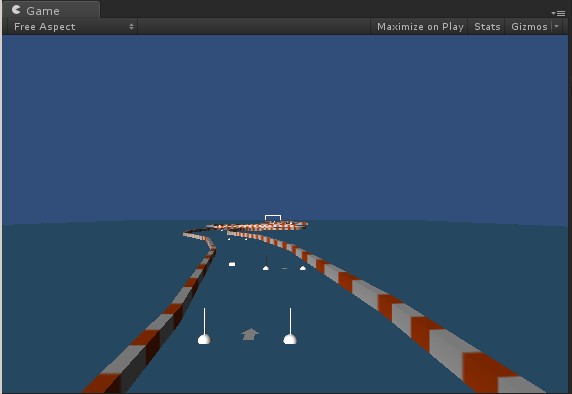The width and height of the screenshot is (572, 394).
Task: Click the Pac-Man icon on Game tab
Action: pos(16,9)
